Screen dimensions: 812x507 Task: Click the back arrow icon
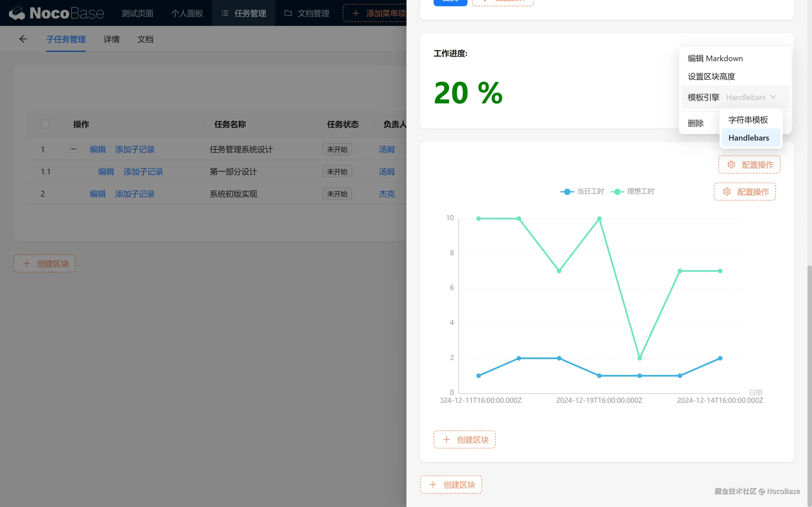point(23,39)
